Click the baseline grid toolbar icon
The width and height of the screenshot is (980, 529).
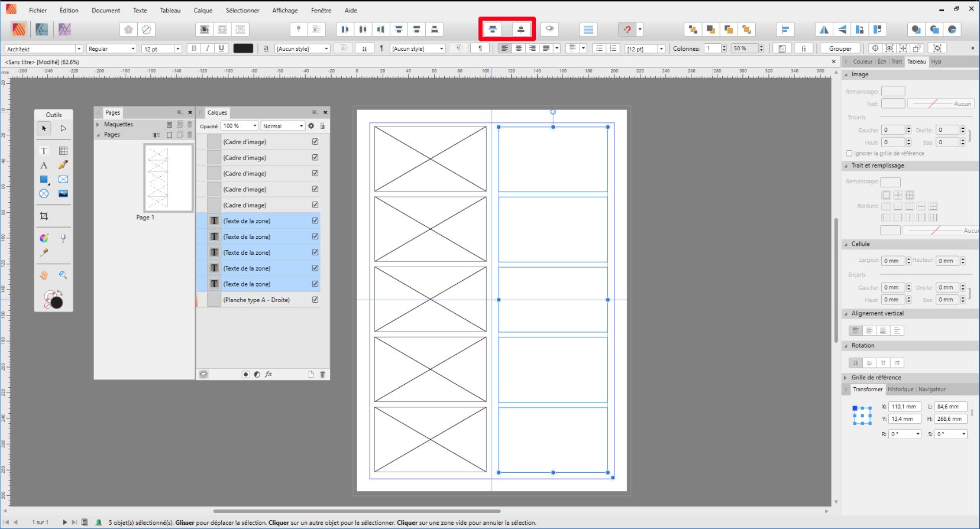click(x=588, y=30)
